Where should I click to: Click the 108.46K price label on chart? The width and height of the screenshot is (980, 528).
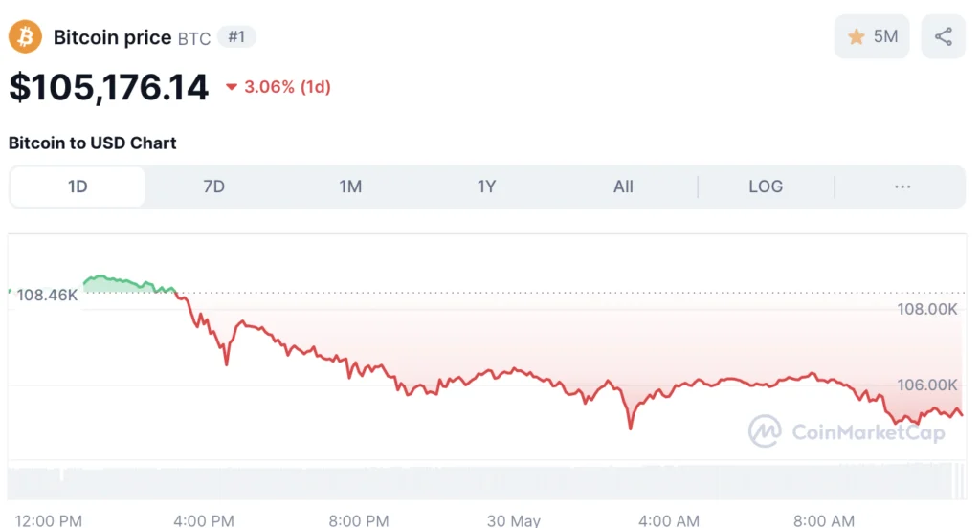[x=47, y=295]
